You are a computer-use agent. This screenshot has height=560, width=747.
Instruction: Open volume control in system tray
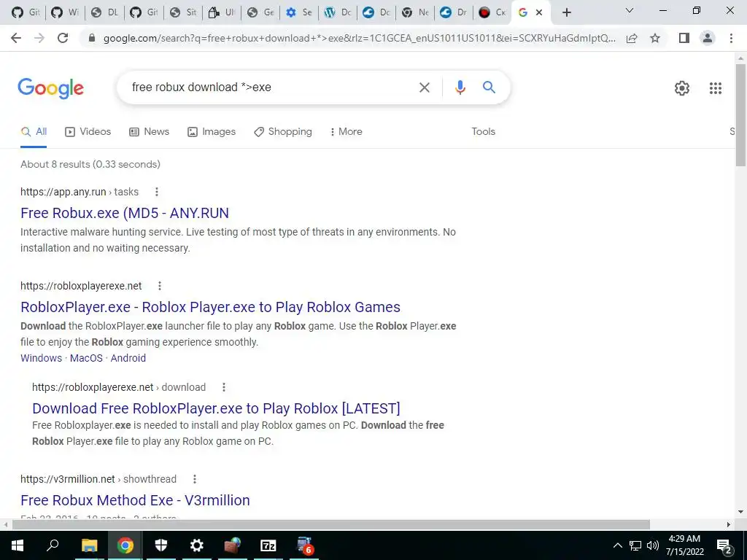(x=653, y=545)
